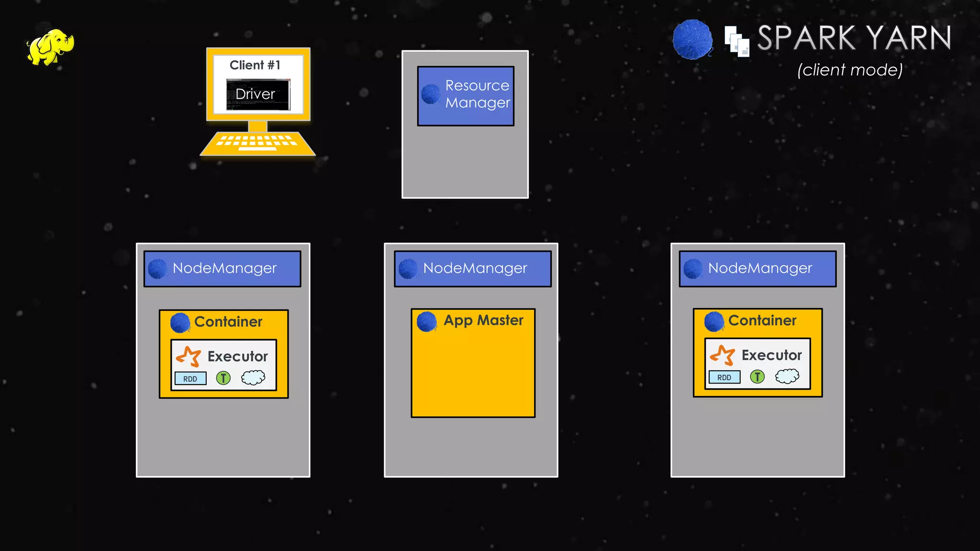Image resolution: width=980 pixels, height=551 pixels.
Task: Click the yellow Hadoop elephant logo
Action: [x=50, y=47]
